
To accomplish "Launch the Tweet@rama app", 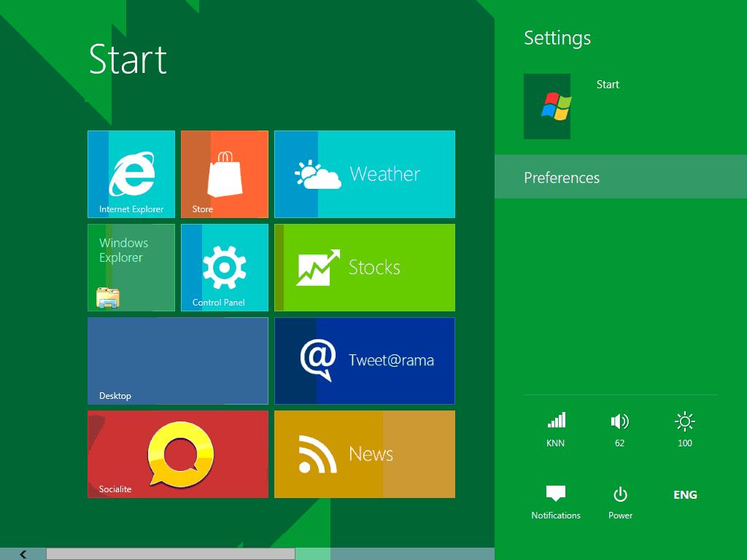I will [365, 360].
